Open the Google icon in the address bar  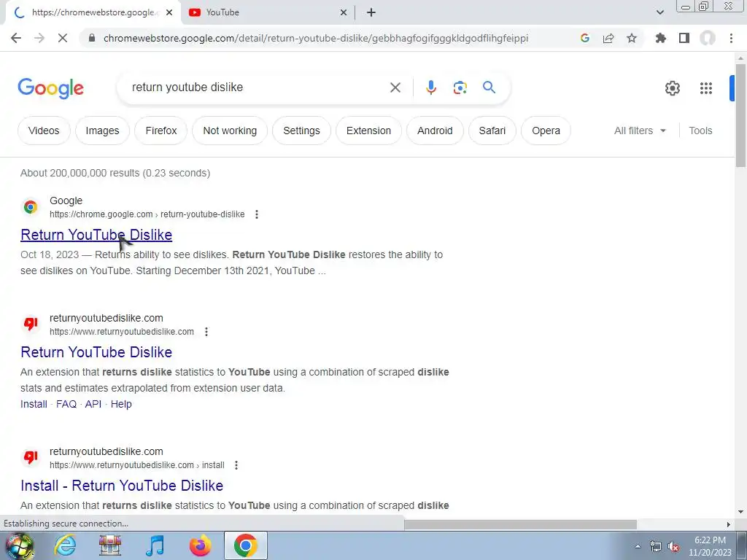click(x=585, y=38)
